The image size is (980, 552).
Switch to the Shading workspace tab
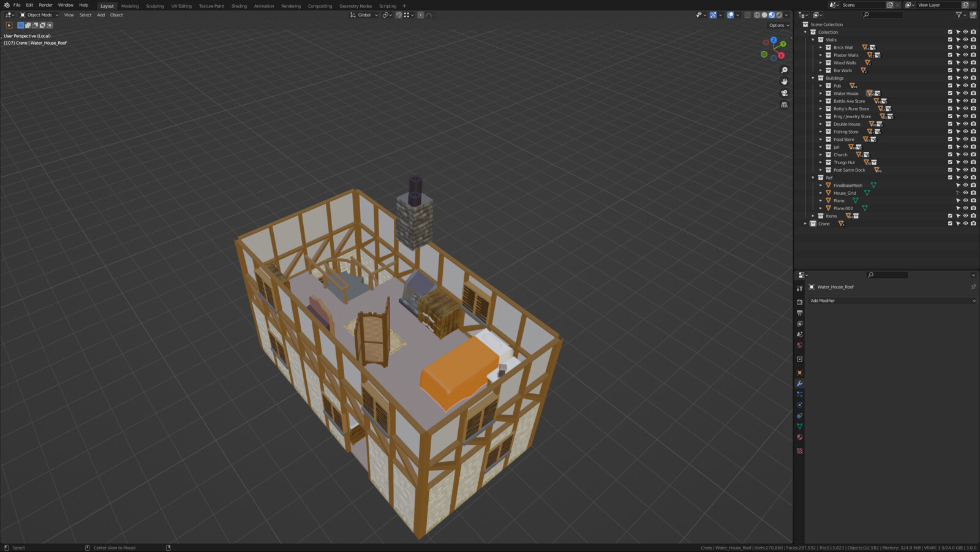pos(239,6)
